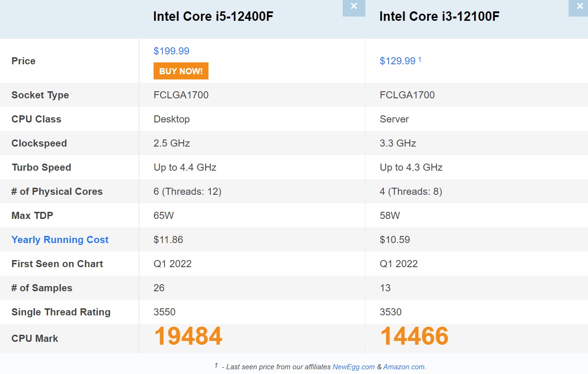The image size is (588, 374).
Task: Remove Intel Core i5-12400F from comparison
Action: (354, 8)
